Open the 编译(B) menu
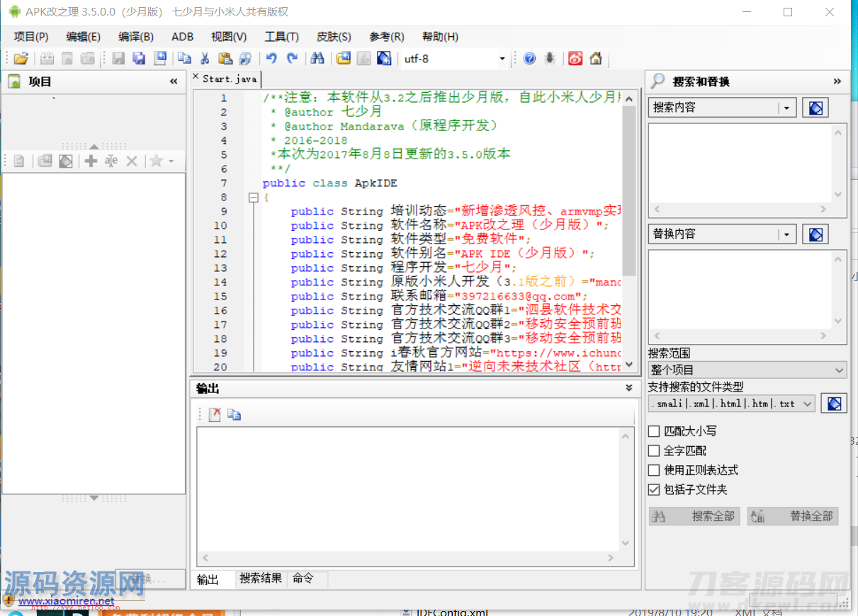 (x=136, y=37)
